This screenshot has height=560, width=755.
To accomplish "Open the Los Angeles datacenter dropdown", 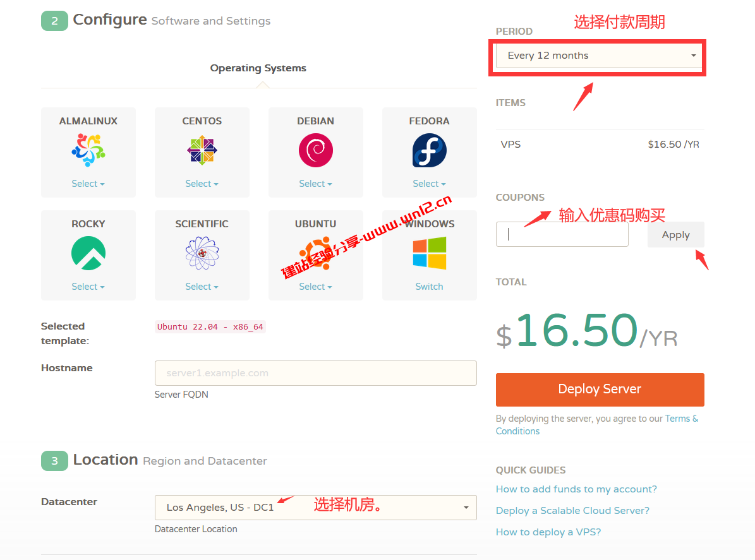I will tap(315, 507).
